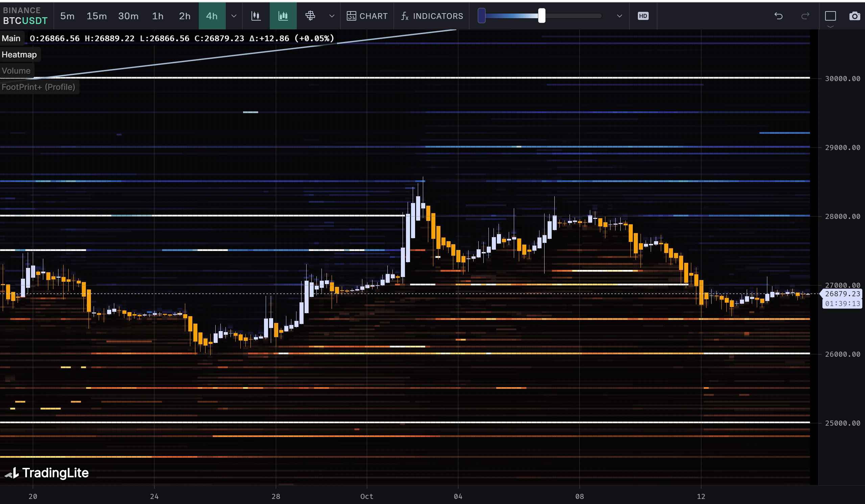
Task: Click the redo arrow icon
Action: click(805, 16)
